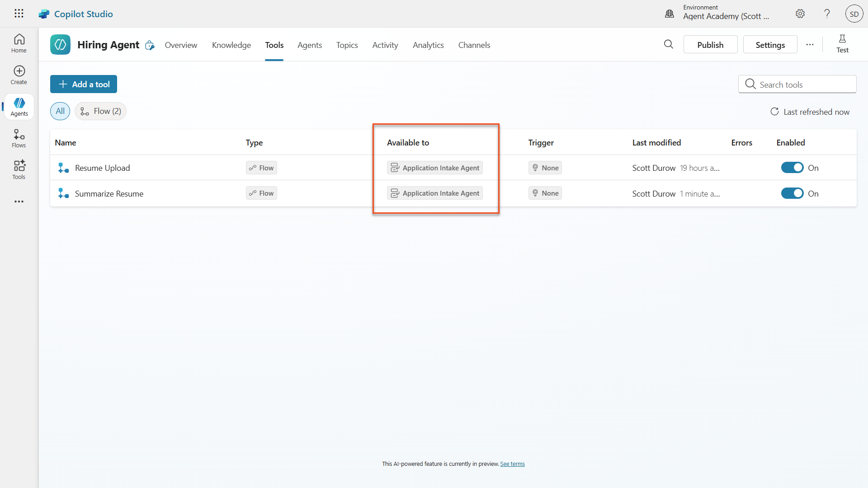Image resolution: width=868 pixels, height=488 pixels.
Task: Click the magnifier search icon near Publish
Action: click(669, 44)
